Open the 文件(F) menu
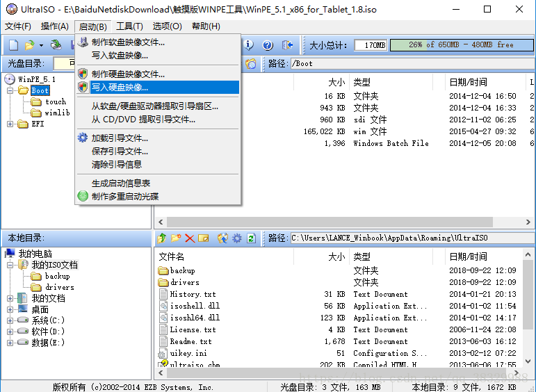Viewport: 536px width, 392px height. (x=18, y=26)
